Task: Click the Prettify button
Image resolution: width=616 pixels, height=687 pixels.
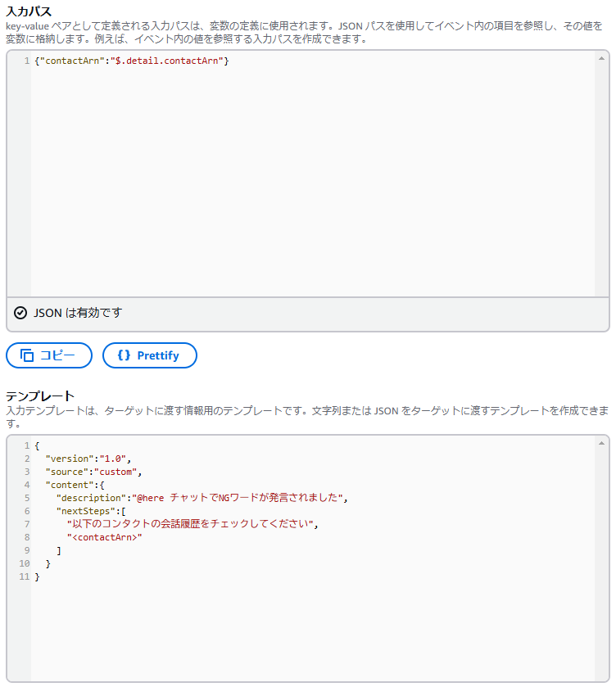Action: 150,355
